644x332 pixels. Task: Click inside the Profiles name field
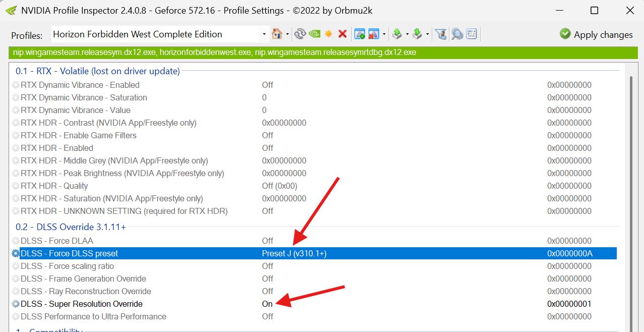tap(155, 34)
